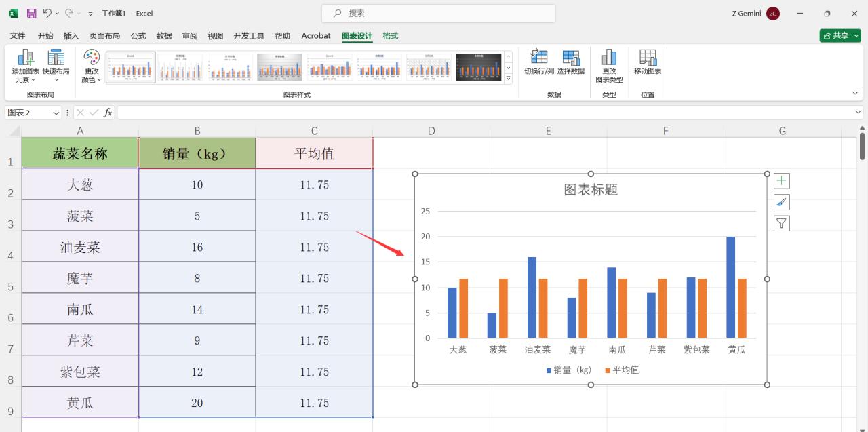Click the 平均值 legend entry
Screen dimensions: 868x432
point(621,370)
